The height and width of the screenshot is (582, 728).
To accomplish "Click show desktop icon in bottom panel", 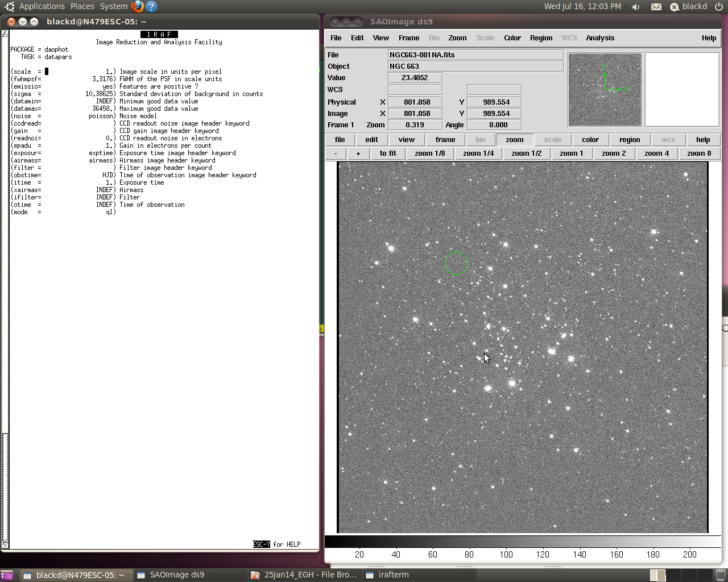I will tap(7, 575).
